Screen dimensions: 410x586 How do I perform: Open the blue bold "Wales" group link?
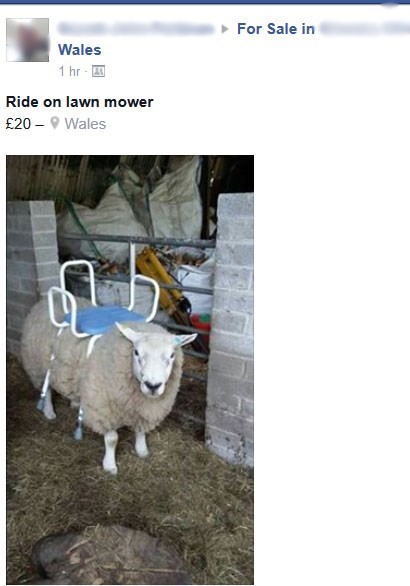pyautogui.click(x=80, y=50)
